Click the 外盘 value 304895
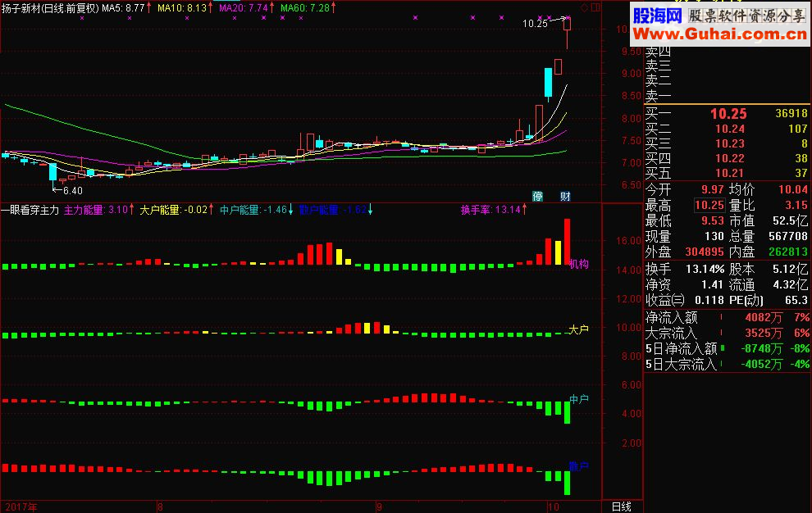The image size is (812, 513). [705, 252]
